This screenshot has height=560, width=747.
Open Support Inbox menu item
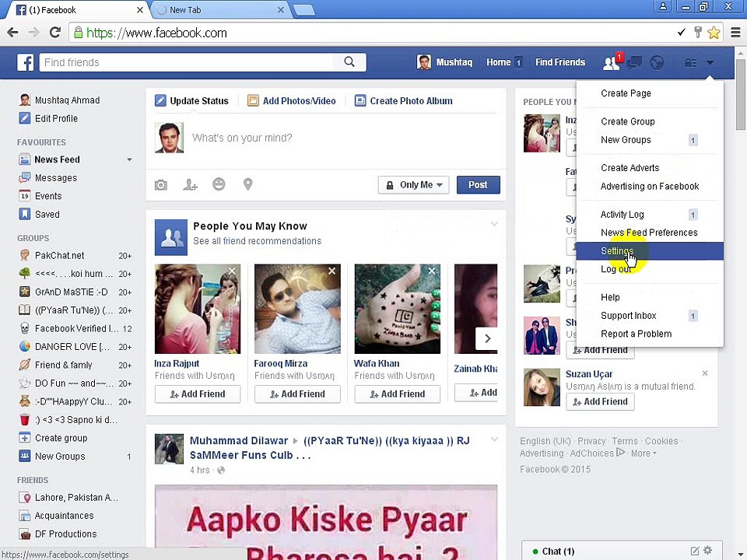(650, 316)
